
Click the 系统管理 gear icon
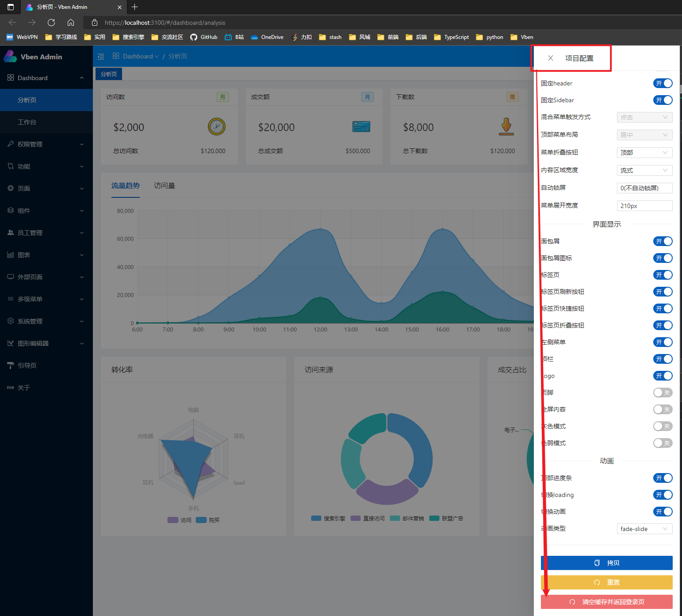(11, 321)
